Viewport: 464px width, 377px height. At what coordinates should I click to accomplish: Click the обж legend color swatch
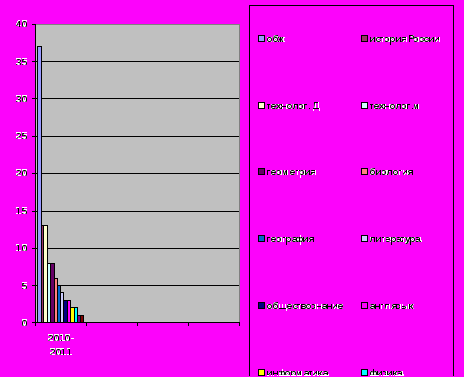[261, 39]
